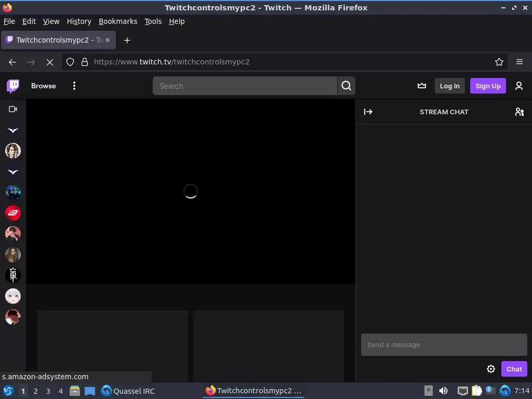Open the Edit menu
Image resolution: width=532 pixels, height=399 pixels.
[x=29, y=21]
